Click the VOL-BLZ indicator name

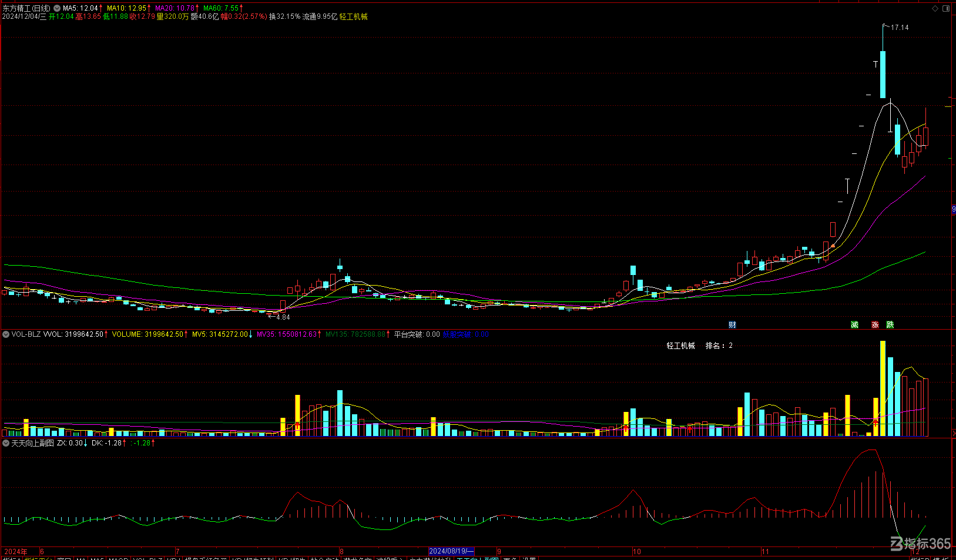coord(26,334)
